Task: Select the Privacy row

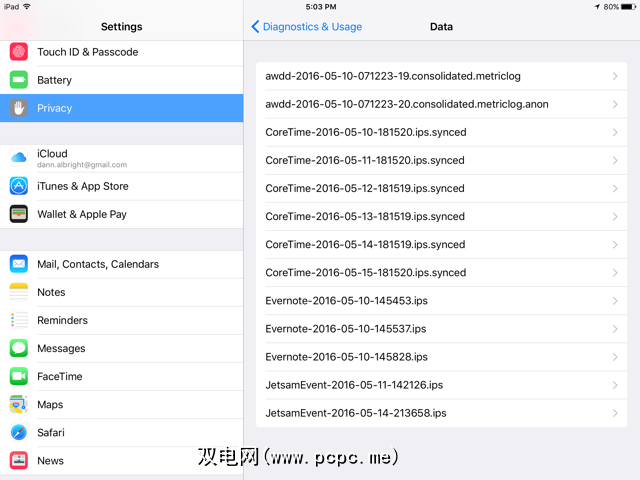Action: 122,108
